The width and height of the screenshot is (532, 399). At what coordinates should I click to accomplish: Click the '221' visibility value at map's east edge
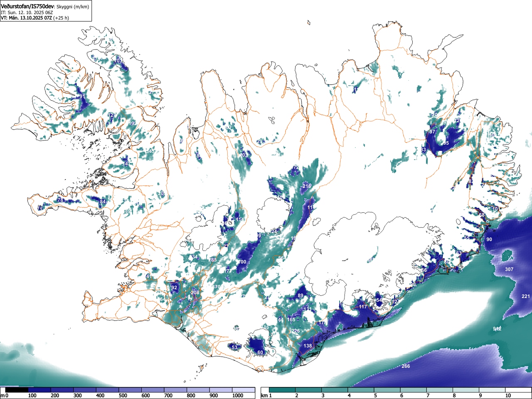click(x=526, y=296)
